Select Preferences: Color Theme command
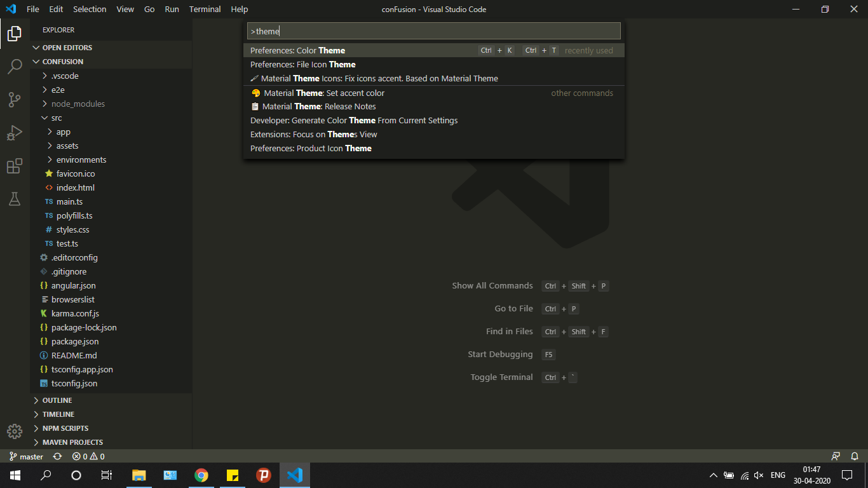The width and height of the screenshot is (868, 488). point(434,50)
